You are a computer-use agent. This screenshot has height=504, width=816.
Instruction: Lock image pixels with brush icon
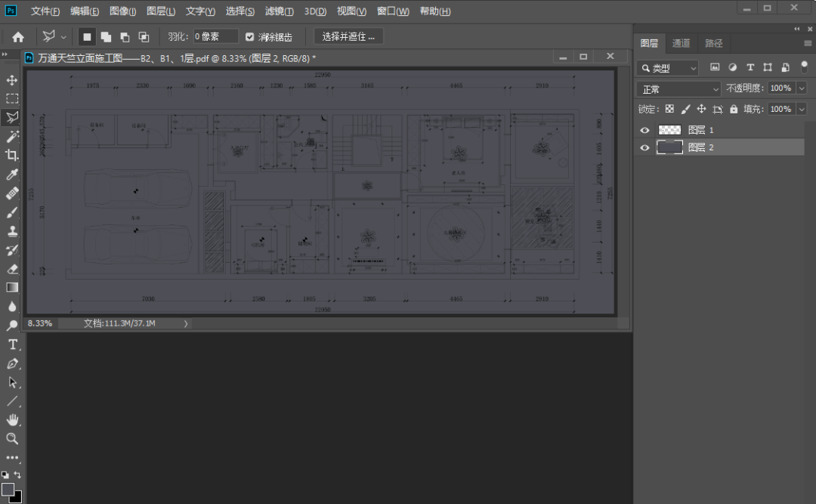[x=686, y=109]
